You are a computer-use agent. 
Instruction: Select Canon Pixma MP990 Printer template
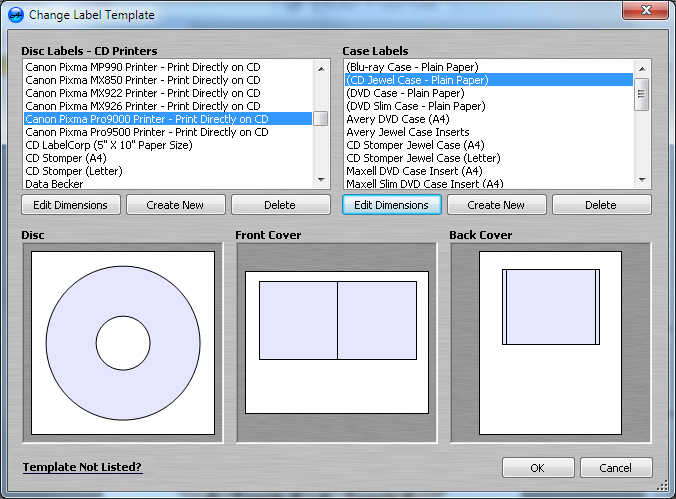coord(167,67)
